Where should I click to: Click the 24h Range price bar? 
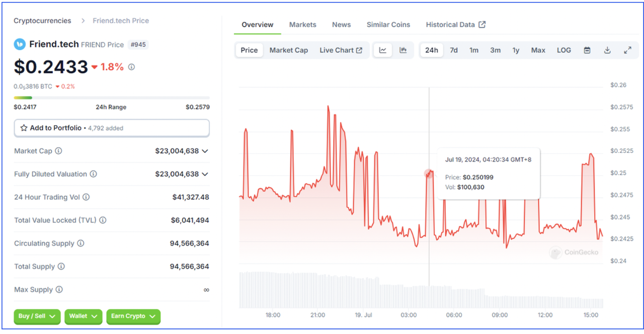[x=112, y=98]
